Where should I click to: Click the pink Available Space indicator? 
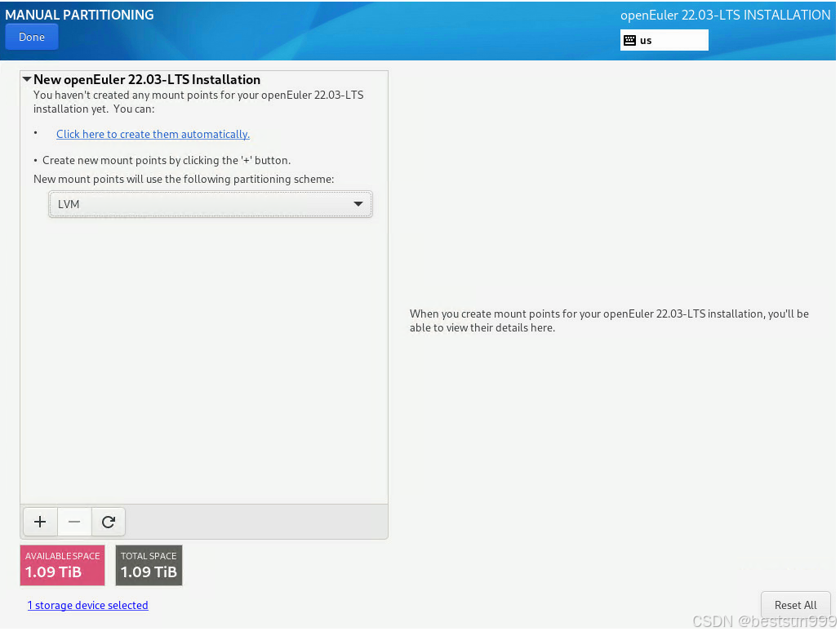(x=63, y=565)
